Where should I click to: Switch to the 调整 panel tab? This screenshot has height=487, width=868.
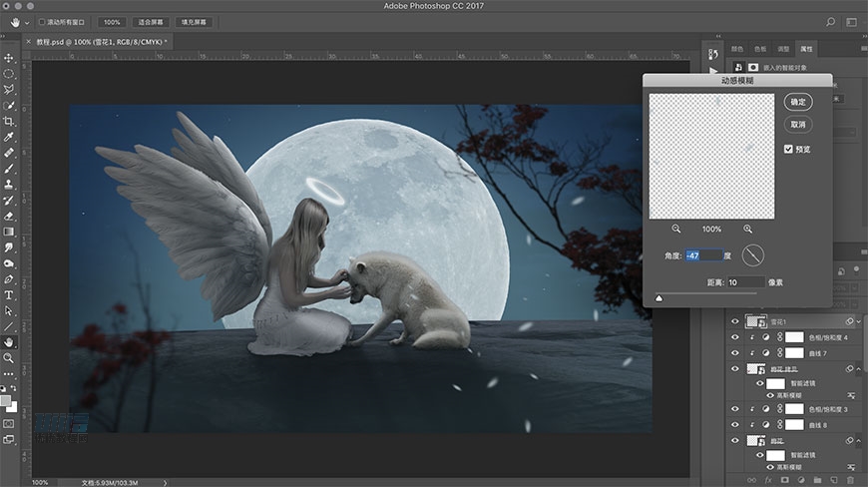(783, 49)
